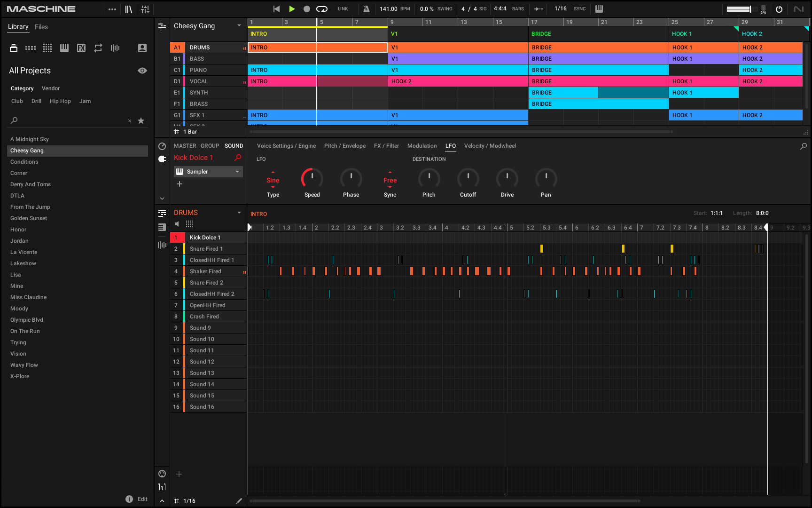Switch to the Files tab
Screen dimensions: 812x508
pyautogui.click(x=41, y=27)
